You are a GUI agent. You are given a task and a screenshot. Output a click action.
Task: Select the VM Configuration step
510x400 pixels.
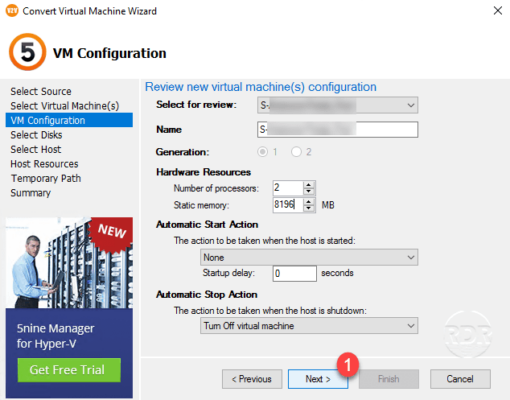pos(69,120)
